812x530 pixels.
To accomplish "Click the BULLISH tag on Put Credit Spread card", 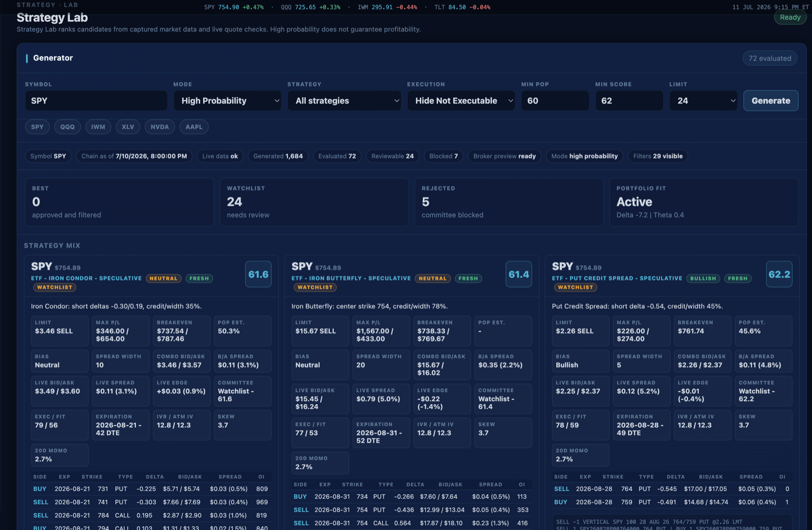I will click(703, 278).
